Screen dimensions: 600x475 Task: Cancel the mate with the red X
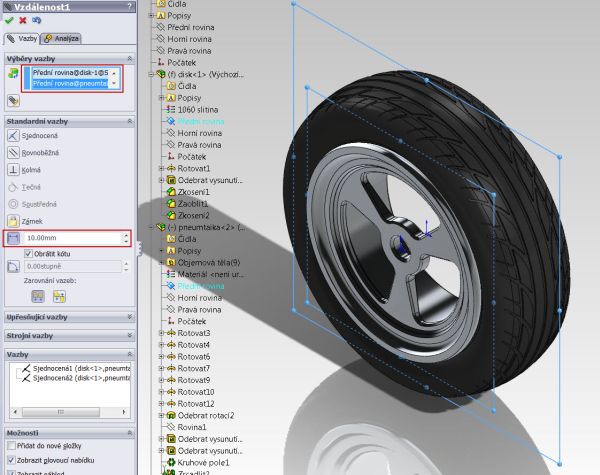[x=23, y=20]
